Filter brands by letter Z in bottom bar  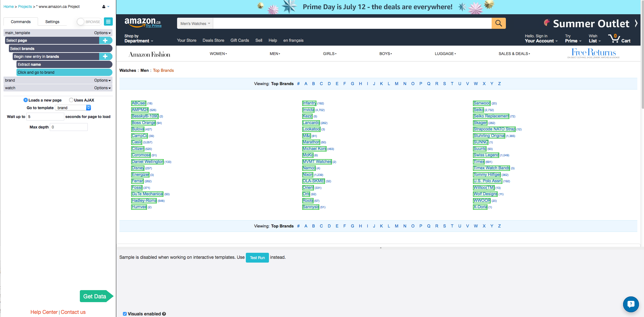pos(499,226)
